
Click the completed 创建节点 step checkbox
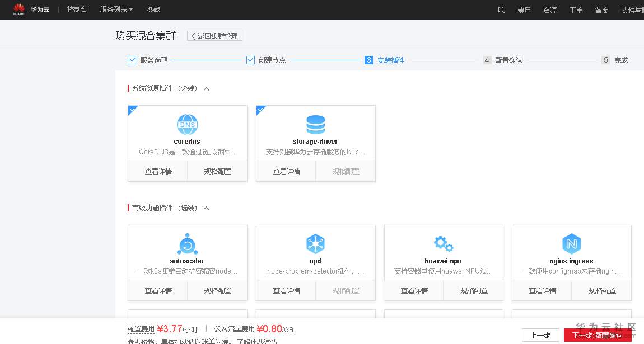point(250,60)
